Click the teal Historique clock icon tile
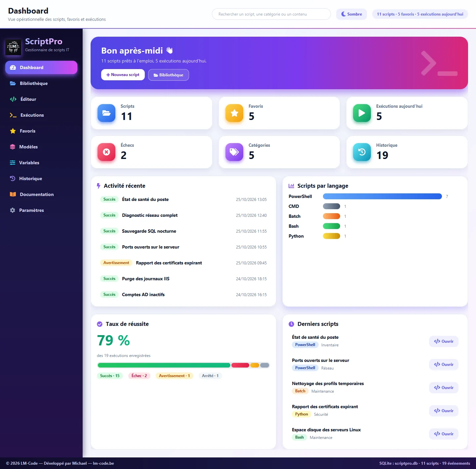The height and width of the screenshot is (469, 476). [362, 152]
